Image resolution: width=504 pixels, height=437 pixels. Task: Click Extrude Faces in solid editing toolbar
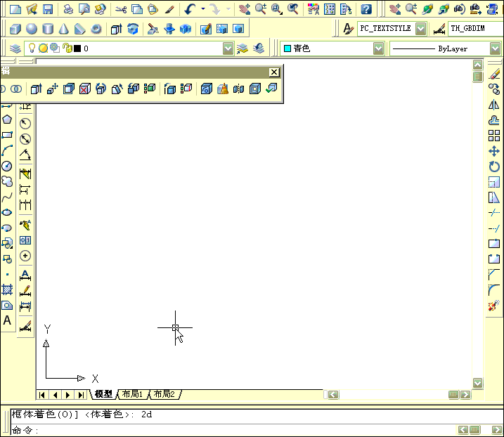click(36, 89)
